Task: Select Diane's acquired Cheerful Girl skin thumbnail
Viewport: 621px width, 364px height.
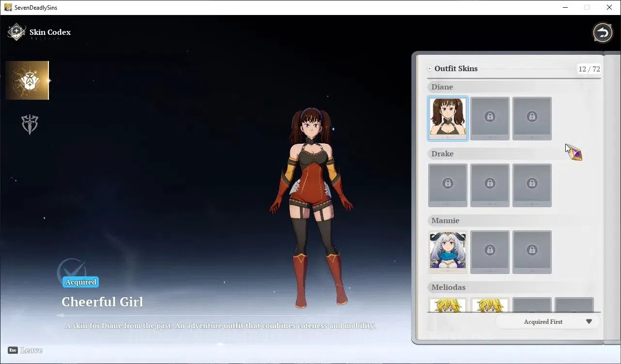Action: coord(448,119)
